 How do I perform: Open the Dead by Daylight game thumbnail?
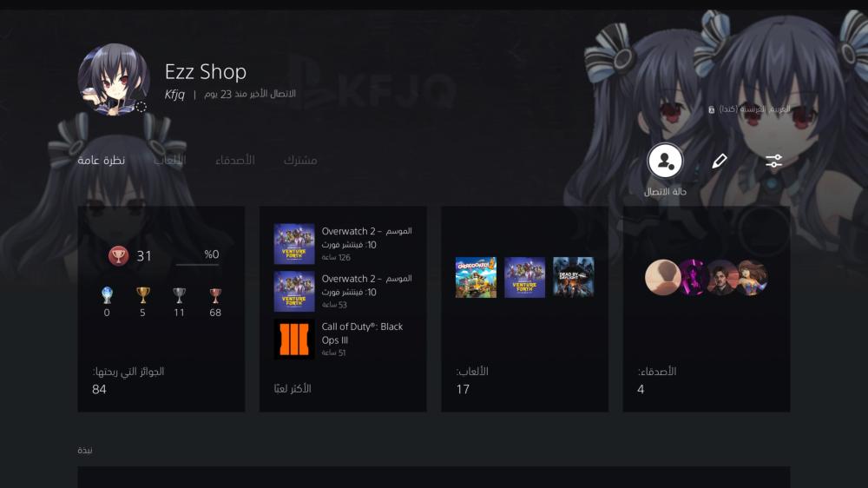pyautogui.click(x=574, y=277)
